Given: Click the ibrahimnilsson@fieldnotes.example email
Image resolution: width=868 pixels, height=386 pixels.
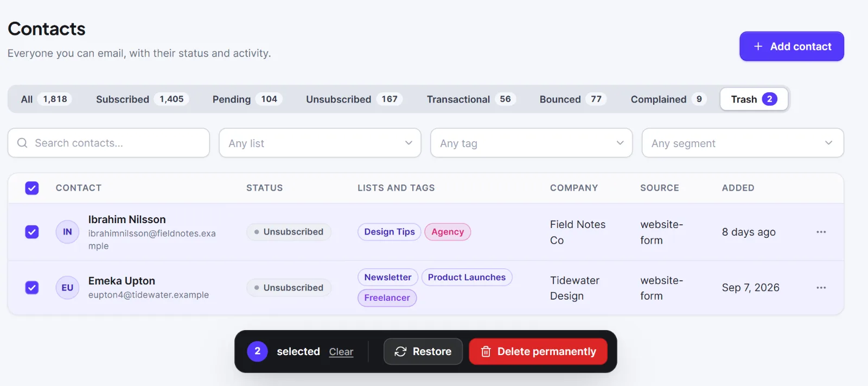Looking at the screenshot, I should click(152, 239).
